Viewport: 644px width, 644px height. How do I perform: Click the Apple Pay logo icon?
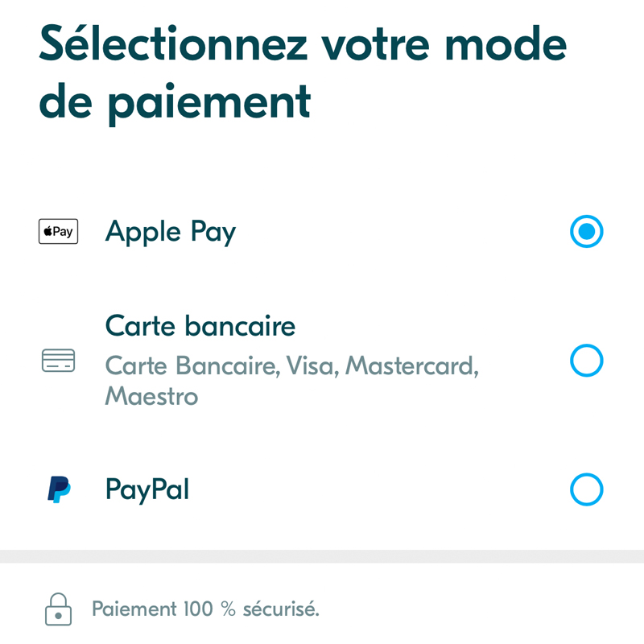coord(58,232)
